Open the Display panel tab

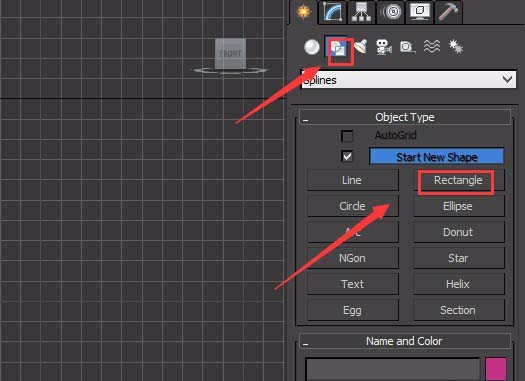click(x=420, y=12)
